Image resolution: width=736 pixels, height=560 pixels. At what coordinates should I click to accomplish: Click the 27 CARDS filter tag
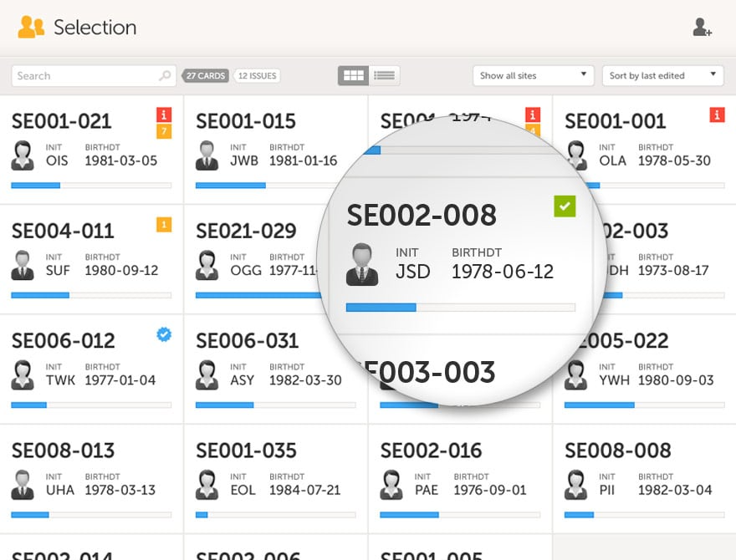pos(206,75)
